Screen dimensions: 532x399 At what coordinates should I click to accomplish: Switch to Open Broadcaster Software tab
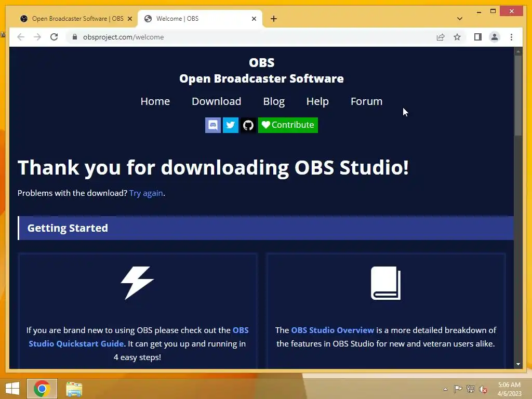click(x=73, y=19)
